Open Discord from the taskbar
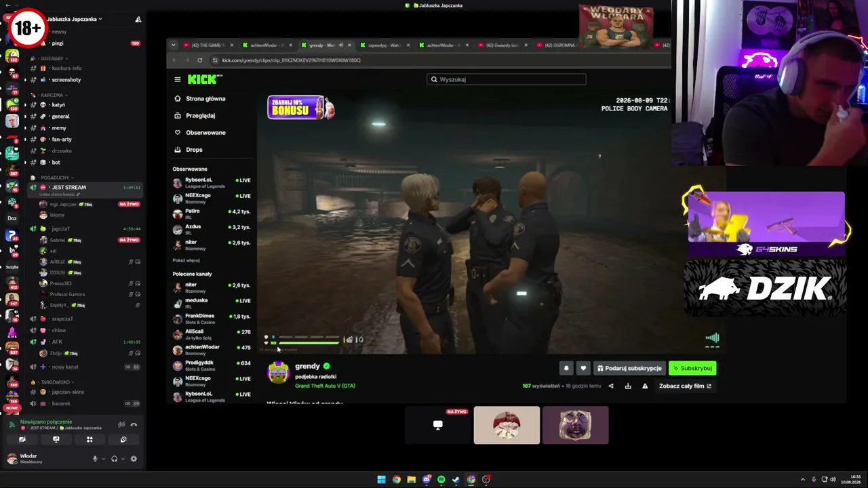Viewport: 868px width, 488px height. pyautogui.click(x=426, y=480)
